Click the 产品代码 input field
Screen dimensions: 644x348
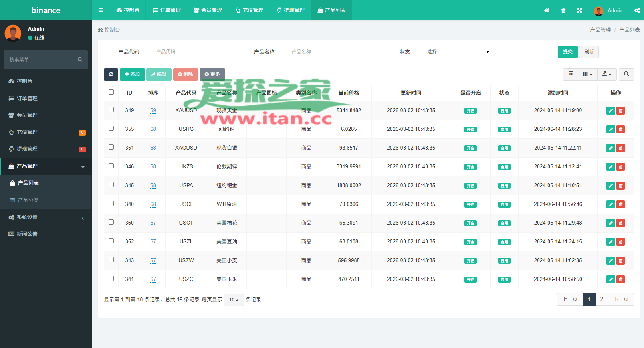[x=186, y=52]
